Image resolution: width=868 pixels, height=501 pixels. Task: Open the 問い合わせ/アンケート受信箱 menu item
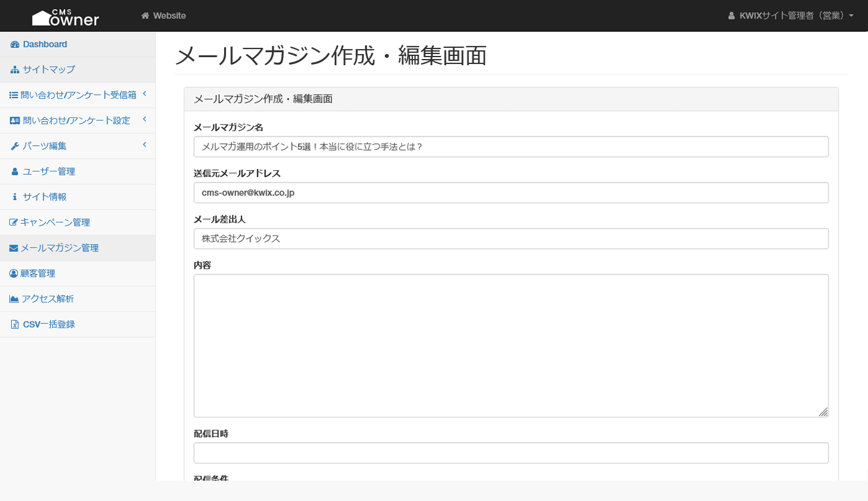tap(77, 95)
